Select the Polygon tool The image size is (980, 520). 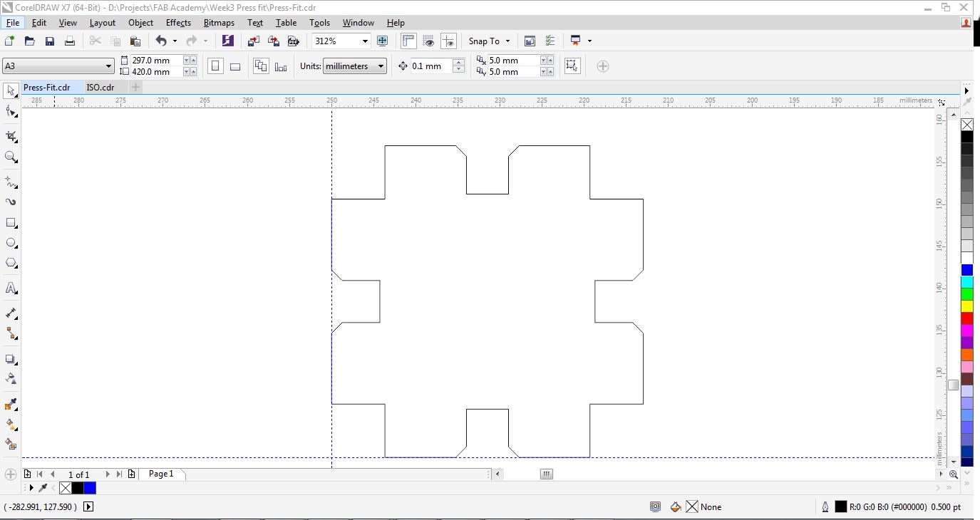tap(11, 264)
